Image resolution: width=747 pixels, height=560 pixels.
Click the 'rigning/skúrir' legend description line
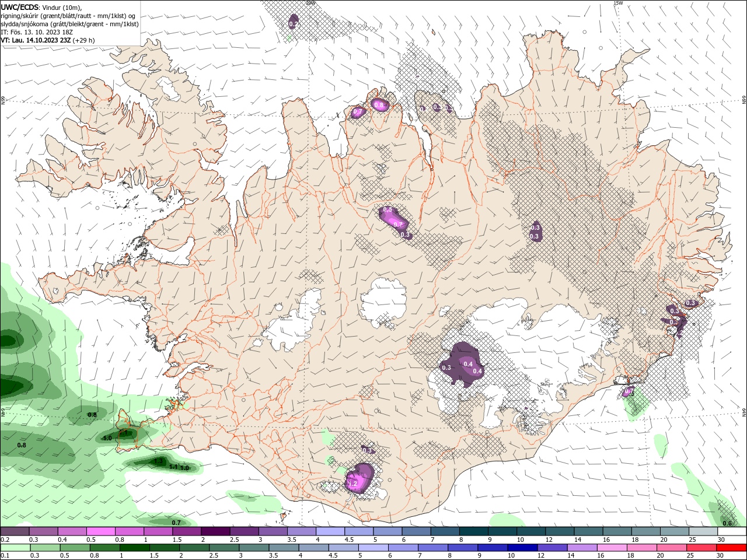pyautogui.click(x=68, y=16)
